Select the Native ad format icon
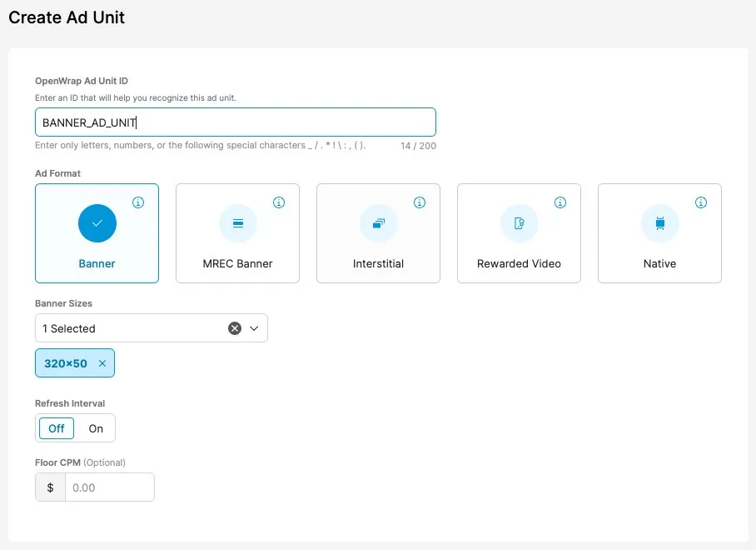Screen dimensions: 756x550 tap(659, 223)
